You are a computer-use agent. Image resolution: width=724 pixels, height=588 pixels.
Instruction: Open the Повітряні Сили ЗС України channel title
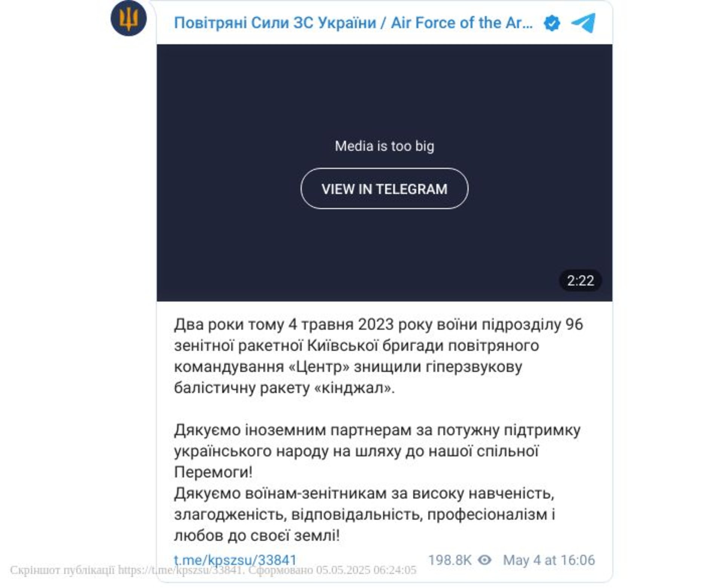[353, 23]
